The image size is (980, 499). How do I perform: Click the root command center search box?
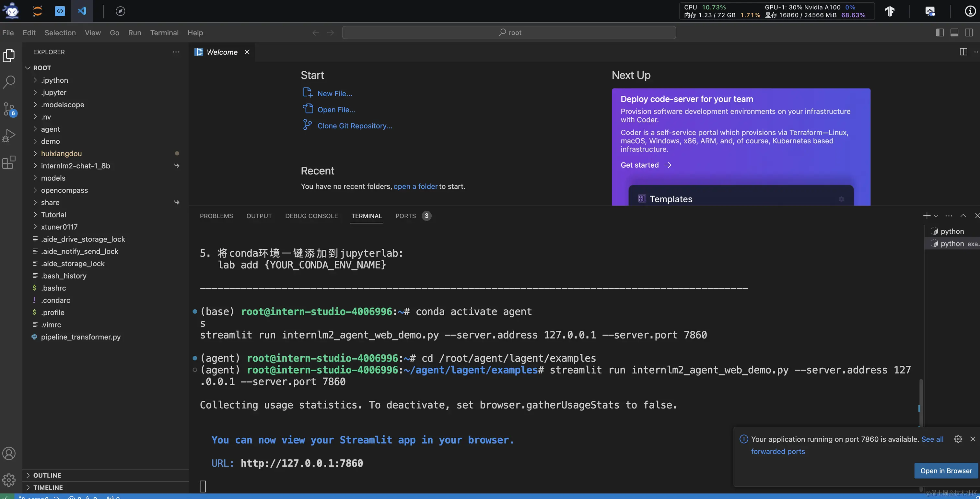(x=509, y=33)
